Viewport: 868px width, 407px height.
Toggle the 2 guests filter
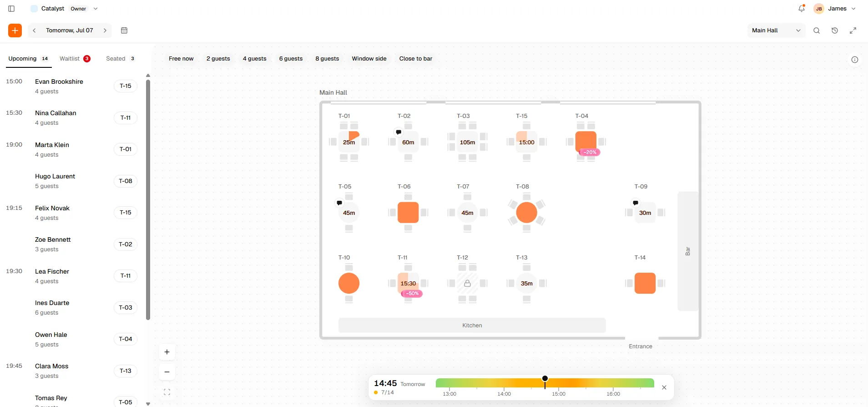point(218,59)
